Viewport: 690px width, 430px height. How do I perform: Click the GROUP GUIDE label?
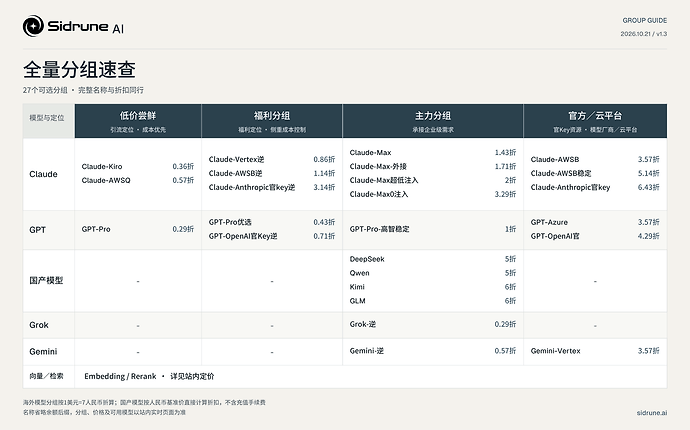coord(645,21)
